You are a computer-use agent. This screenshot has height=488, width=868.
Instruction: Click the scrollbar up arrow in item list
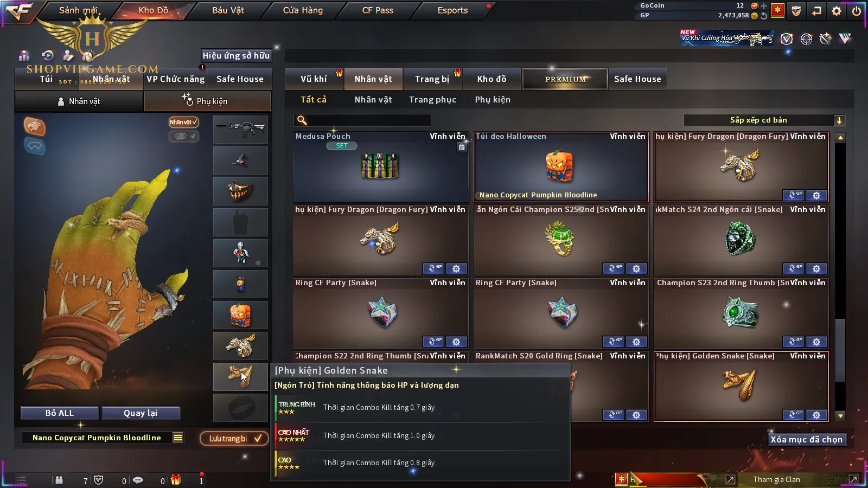point(840,138)
